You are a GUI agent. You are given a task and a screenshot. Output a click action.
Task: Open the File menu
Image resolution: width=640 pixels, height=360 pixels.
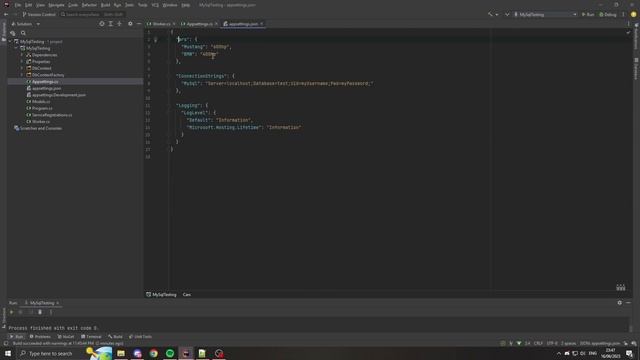point(18,5)
